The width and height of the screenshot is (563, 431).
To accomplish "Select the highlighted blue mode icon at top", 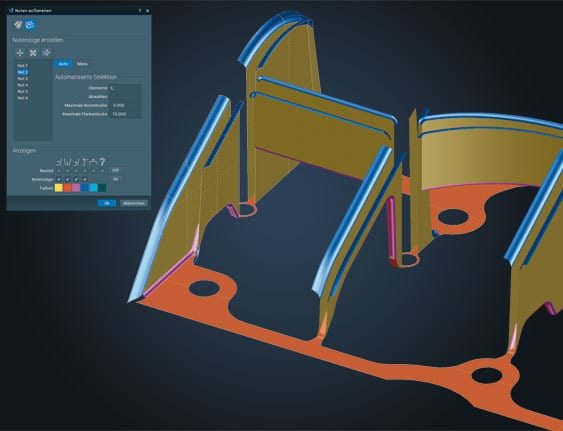I will tap(30, 25).
